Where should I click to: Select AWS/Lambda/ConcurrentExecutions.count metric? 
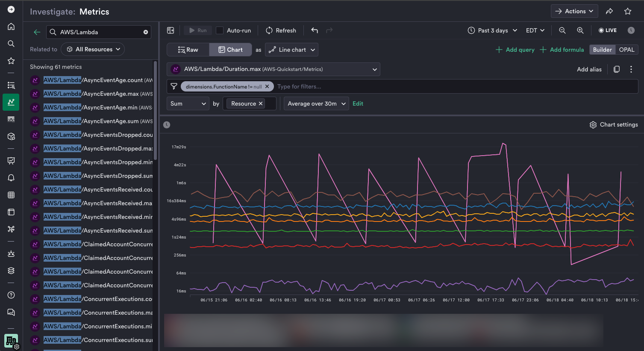(x=91, y=299)
